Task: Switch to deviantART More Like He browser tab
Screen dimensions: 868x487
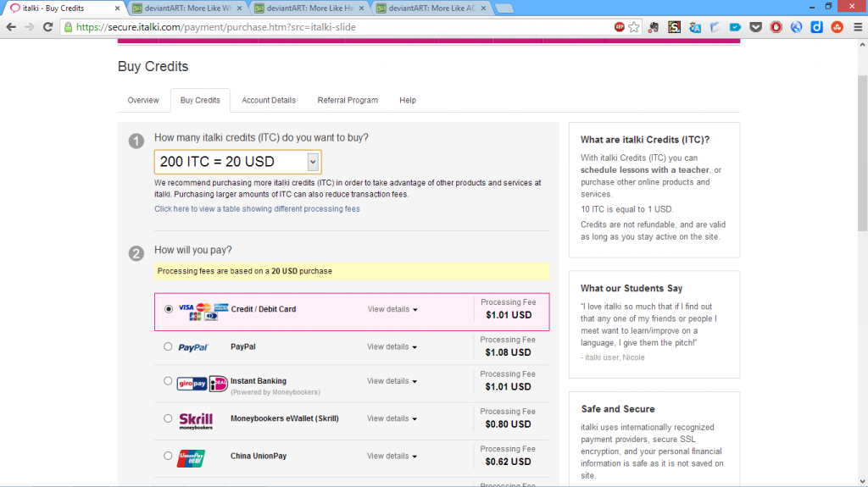Action: (x=309, y=8)
